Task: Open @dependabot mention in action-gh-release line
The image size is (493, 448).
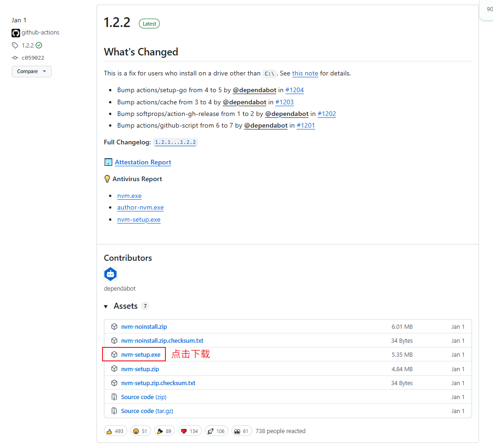Action: tap(287, 114)
